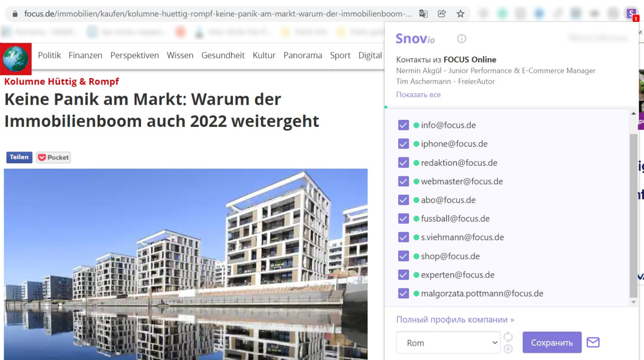Click the Snov.io logo in the popup
This screenshot has height=360, width=644.
click(415, 39)
